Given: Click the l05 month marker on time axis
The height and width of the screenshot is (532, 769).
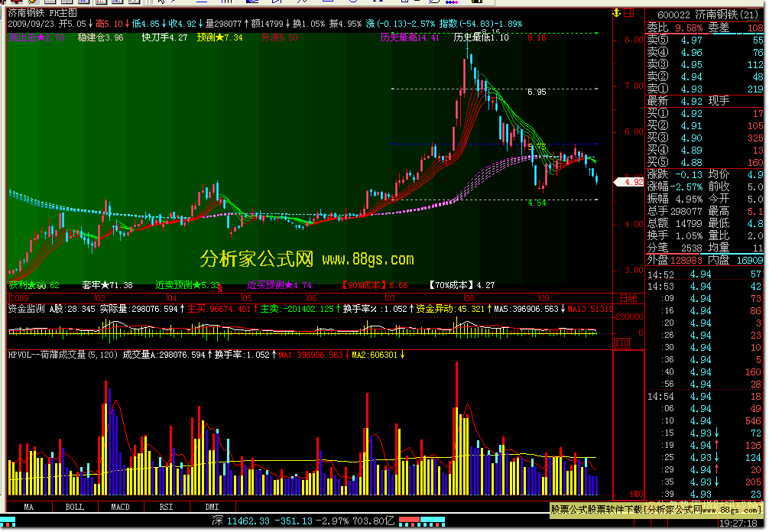Looking at the screenshot, I should (x=246, y=298).
